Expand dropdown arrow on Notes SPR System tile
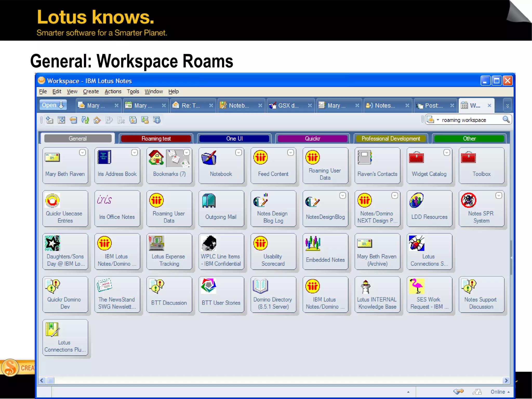Screen dimensions: 532x399 498,195
